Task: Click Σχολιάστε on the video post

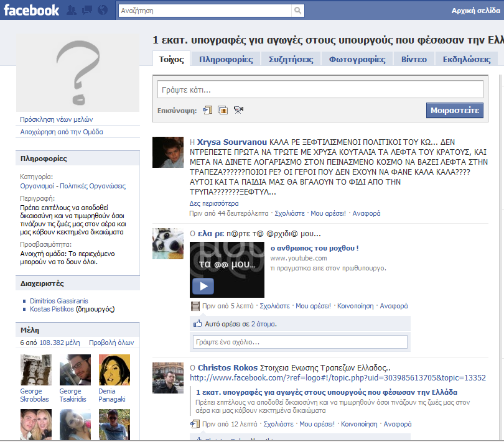Action: (x=274, y=306)
